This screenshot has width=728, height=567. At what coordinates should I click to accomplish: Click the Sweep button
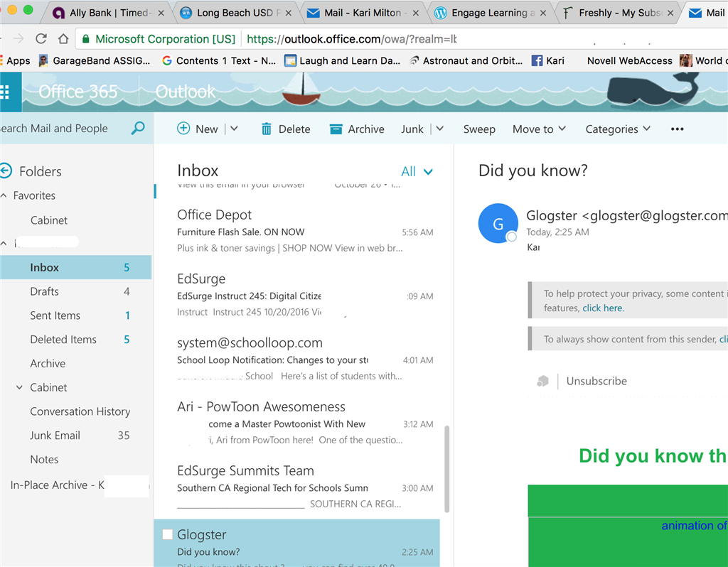tap(479, 129)
